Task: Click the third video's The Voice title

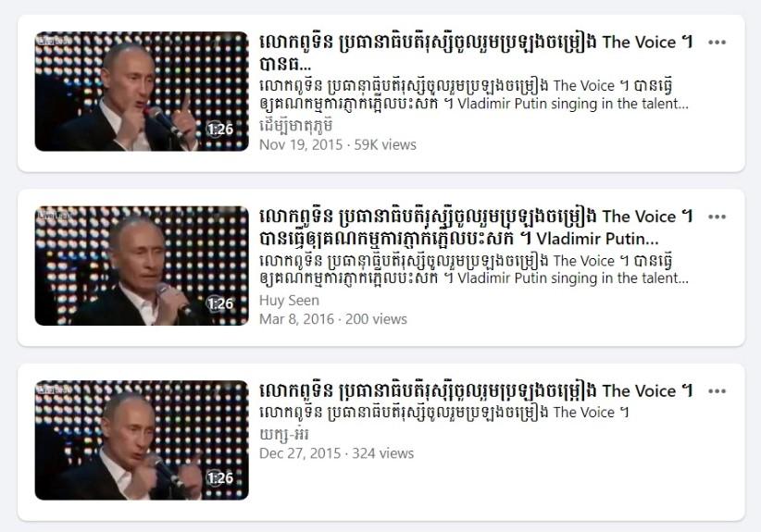Action: (x=476, y=390)
